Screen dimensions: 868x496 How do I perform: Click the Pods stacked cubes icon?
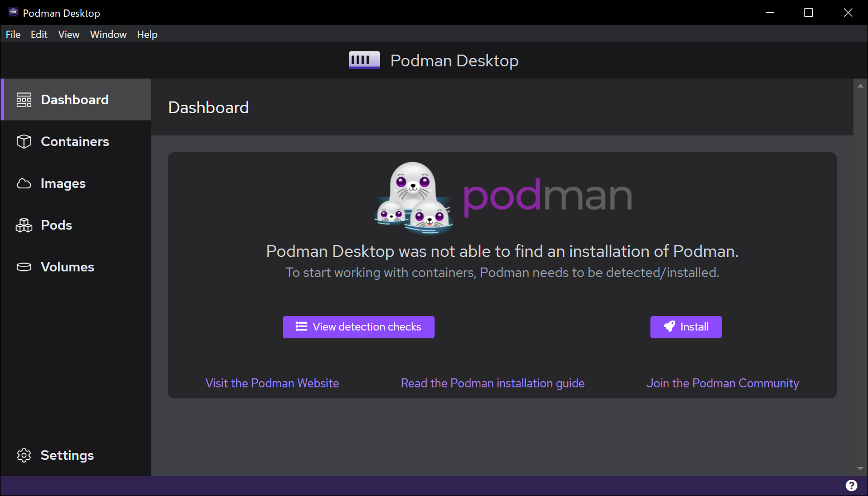click(24, 225)
